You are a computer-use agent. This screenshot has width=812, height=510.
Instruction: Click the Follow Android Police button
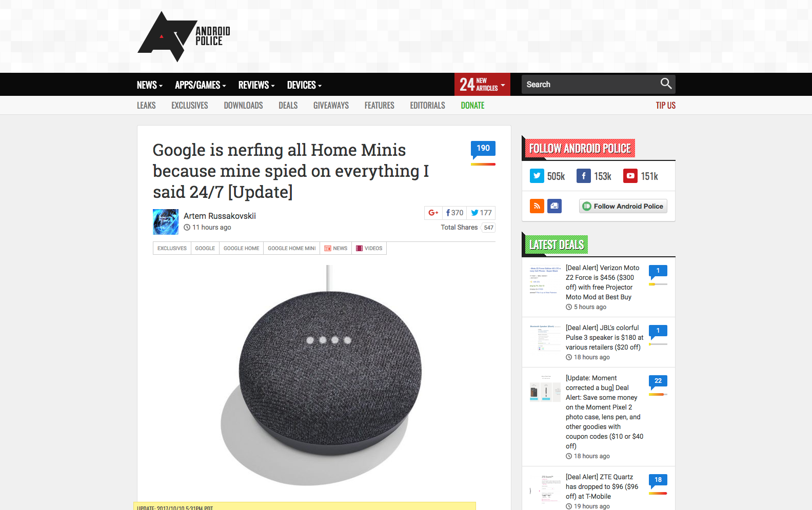623,206
